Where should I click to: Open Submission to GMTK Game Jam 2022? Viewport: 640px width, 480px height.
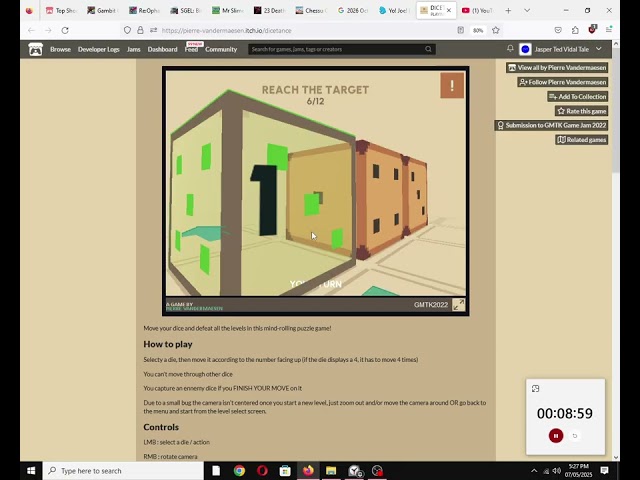pyautogui.click(x=551, y=125)
